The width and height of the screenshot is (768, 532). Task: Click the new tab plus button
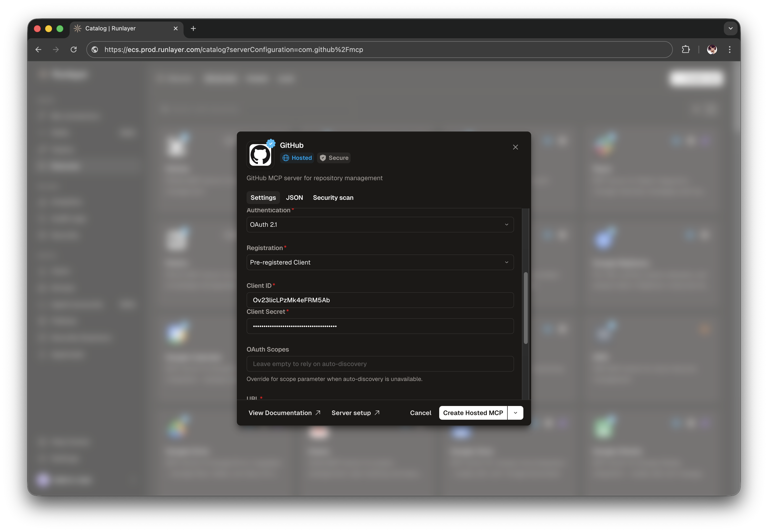coord(193,28)
